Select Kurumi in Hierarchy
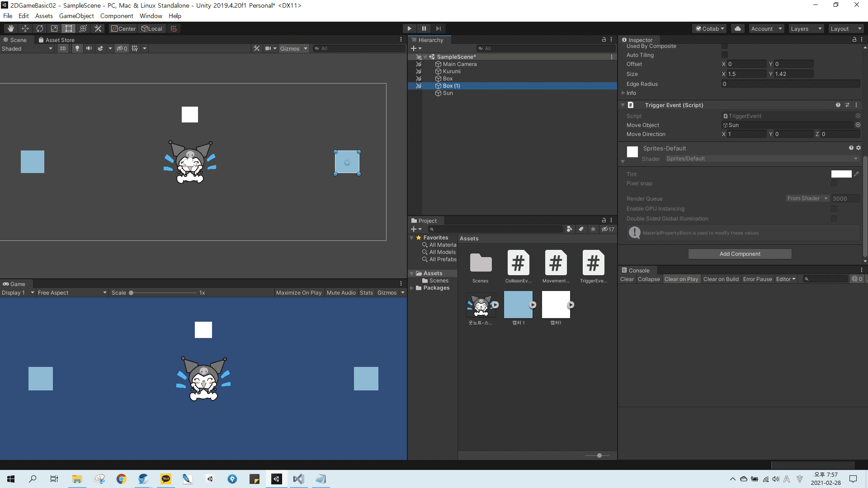 [451, 71]
